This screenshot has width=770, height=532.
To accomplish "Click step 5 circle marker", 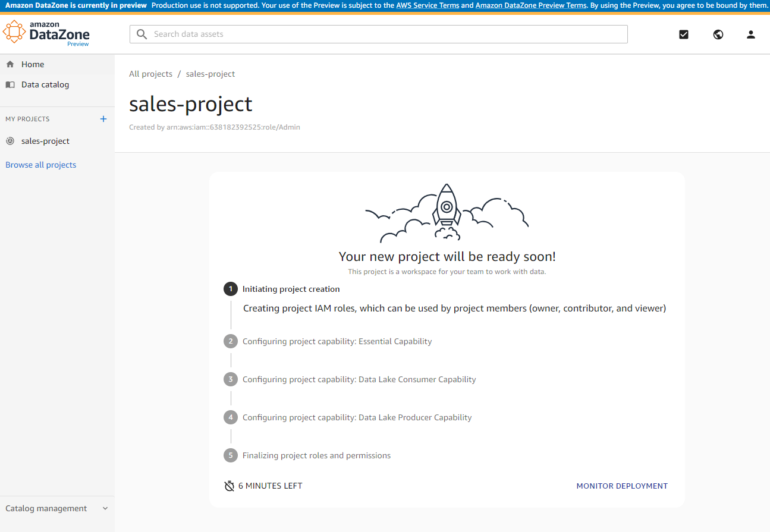I will point(231,455).
